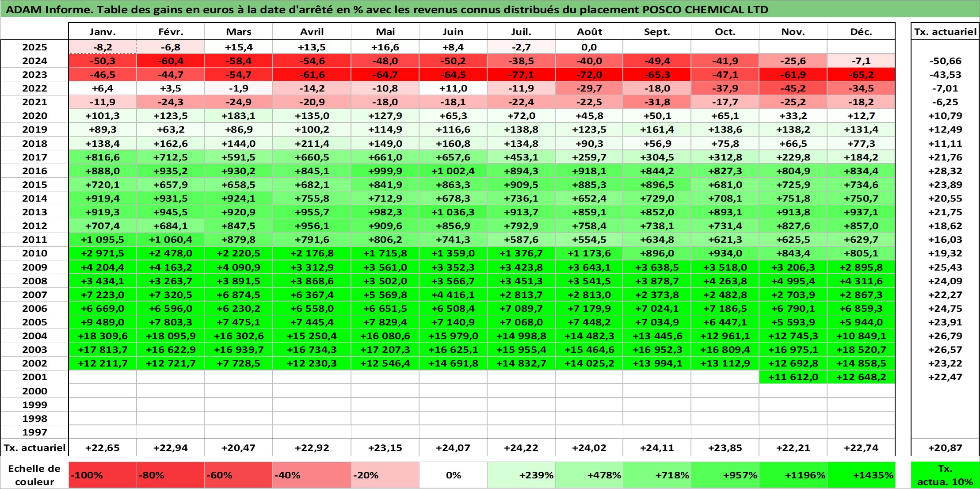Click the +1435% green color scale swatch
The image size is (980, 489).
click(861, 475)
